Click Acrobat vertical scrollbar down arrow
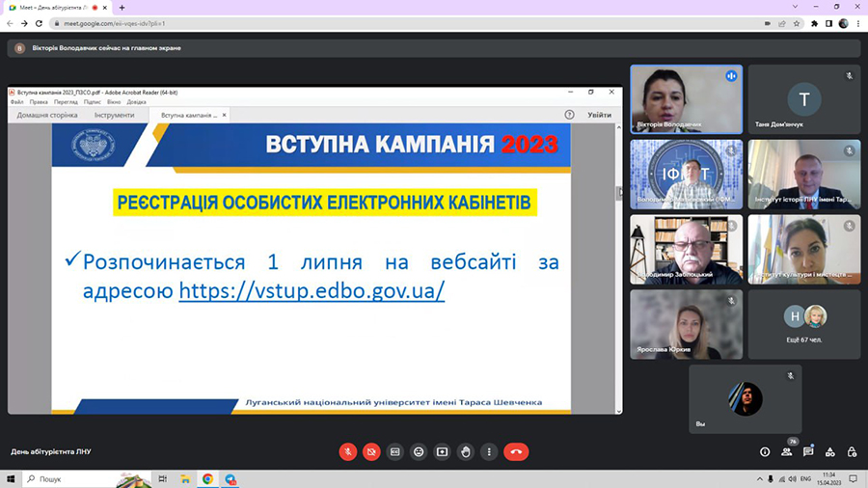 [619, 411]
